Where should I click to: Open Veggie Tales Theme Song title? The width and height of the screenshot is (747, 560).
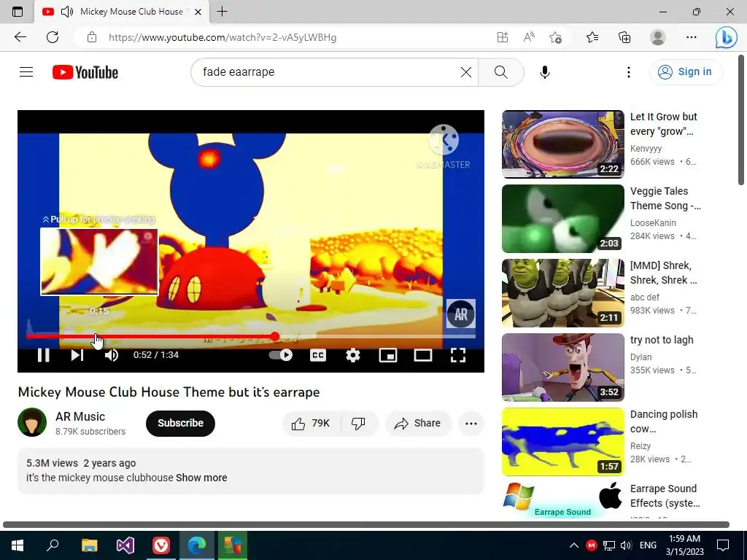coord(665,198)
